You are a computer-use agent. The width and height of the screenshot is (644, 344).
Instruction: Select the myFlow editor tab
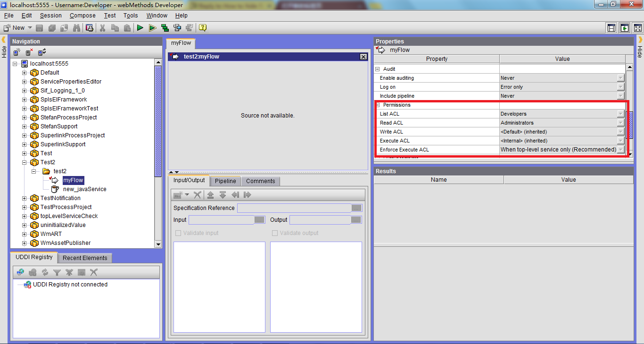(181, 43)
